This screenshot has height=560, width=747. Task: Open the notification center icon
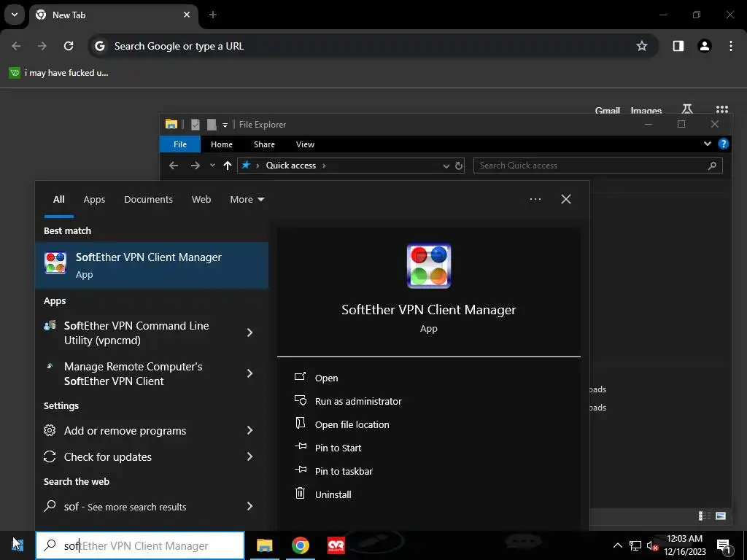(723, 545)
